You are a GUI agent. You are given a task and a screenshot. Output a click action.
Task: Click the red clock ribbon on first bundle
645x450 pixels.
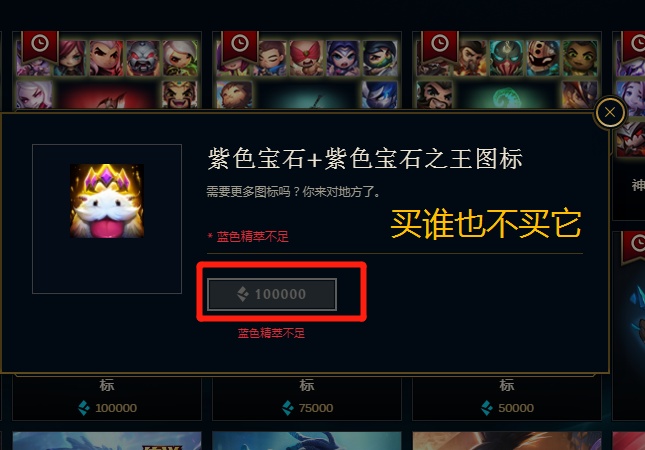tap(40, 45)
